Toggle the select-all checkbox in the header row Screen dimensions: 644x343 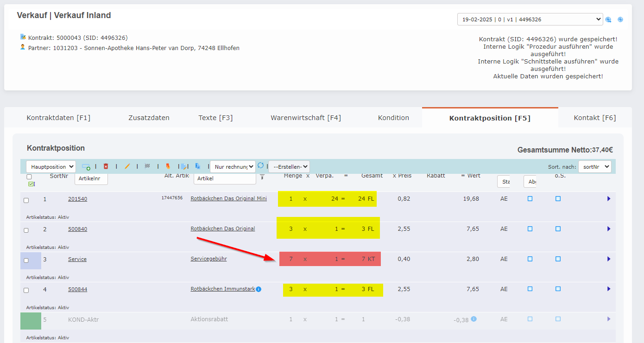click(x=29, y=177)
